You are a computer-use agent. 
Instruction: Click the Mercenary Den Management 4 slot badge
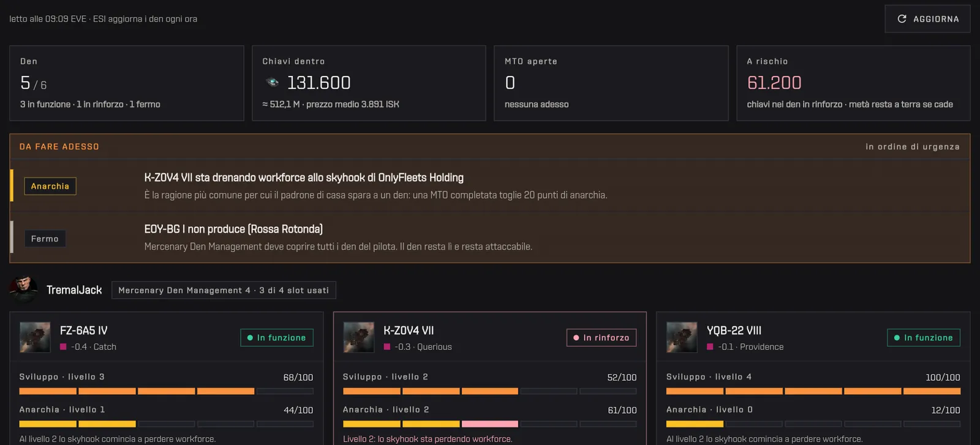[x=224, y=291]
